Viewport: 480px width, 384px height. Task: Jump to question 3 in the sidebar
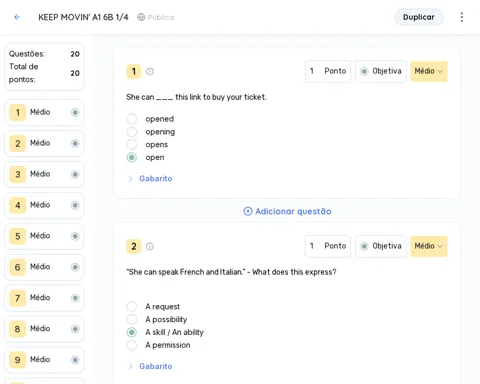(x=44, y=174)
